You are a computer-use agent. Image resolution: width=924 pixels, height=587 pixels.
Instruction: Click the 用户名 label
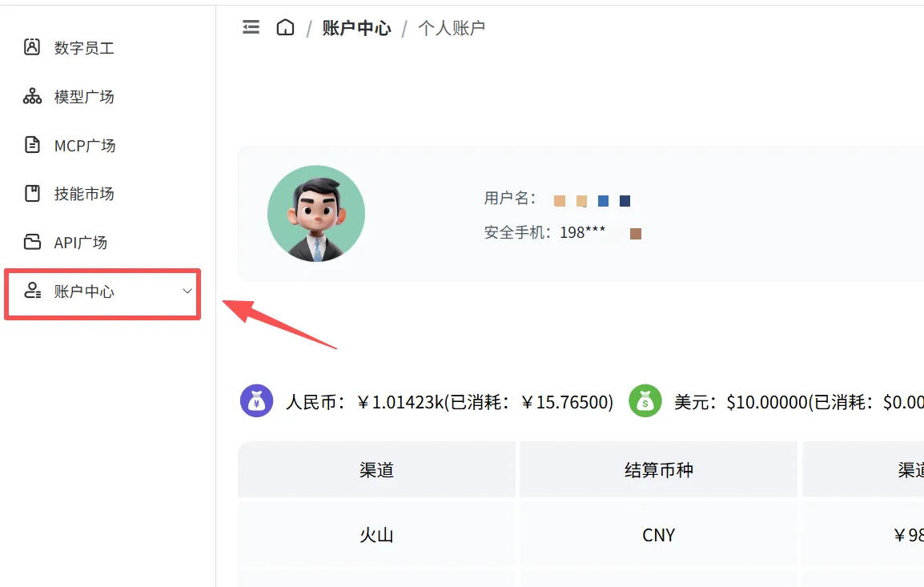tap(510, 198)
